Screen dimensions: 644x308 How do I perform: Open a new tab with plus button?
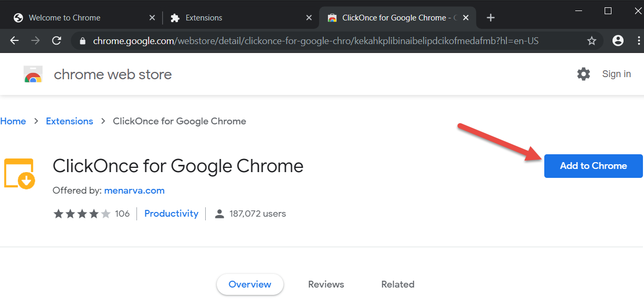(x=491, y=18)
